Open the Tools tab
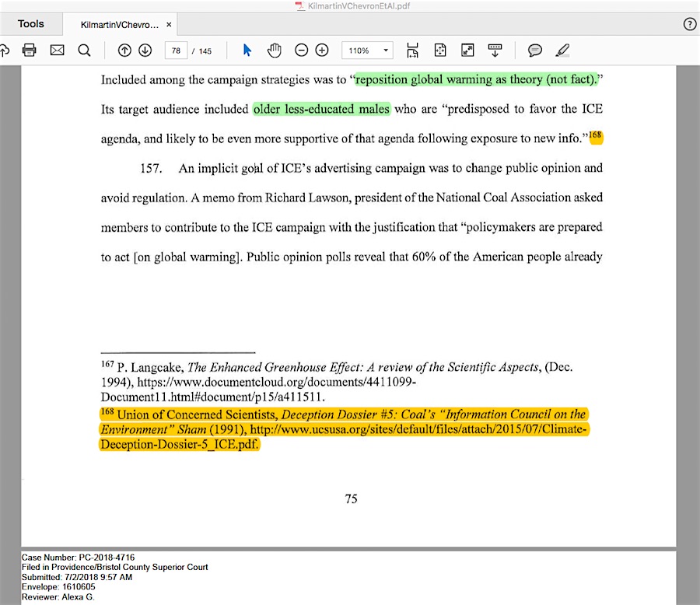Viewport: 700px width, 605px height. pyautogui.click(x=31, y=24)
